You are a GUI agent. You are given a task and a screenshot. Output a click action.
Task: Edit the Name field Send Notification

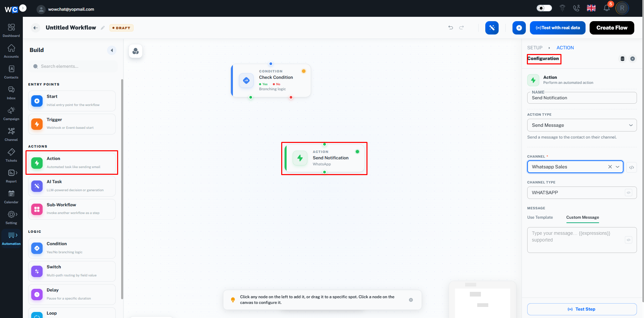(582, 98)
